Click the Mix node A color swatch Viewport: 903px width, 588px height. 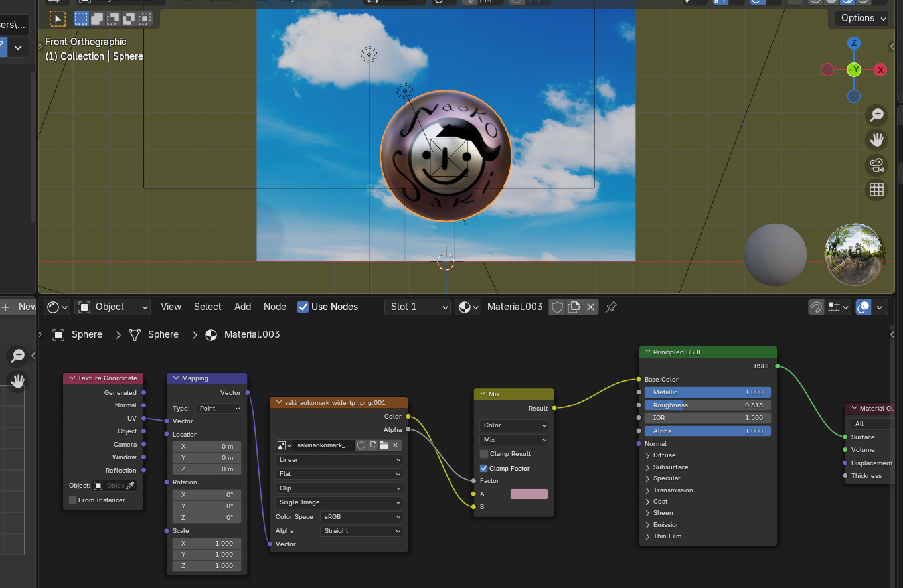point(529,494)
